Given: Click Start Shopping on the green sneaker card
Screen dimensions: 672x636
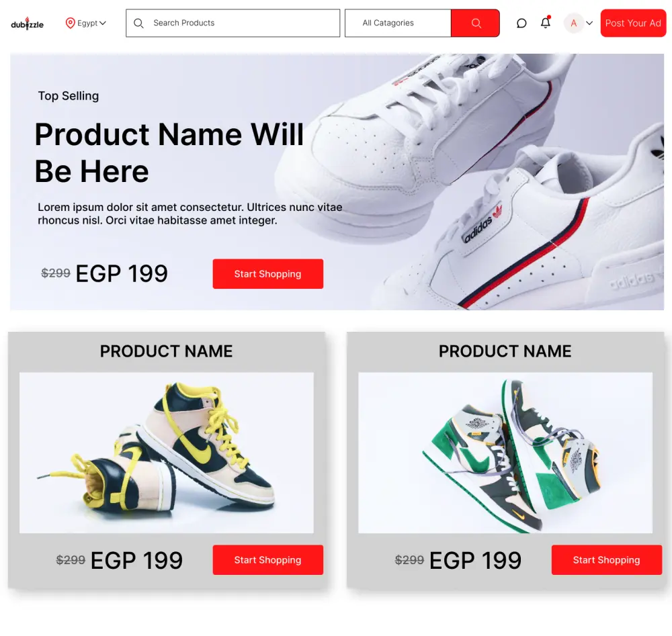Looking at the screenshot, I should click(x=606, y=559).
